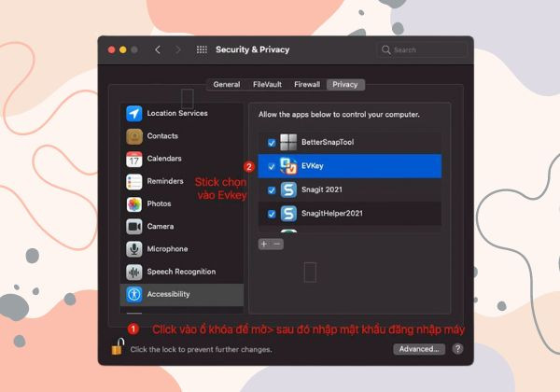Click the Search field
The image size is (560, 392).
point(422,49)
